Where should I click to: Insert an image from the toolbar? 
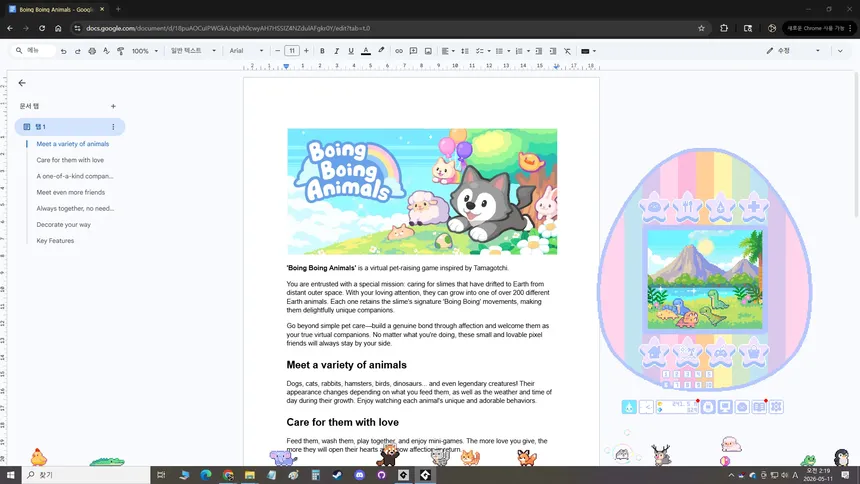pyautogui.click(x=428, y=51)
